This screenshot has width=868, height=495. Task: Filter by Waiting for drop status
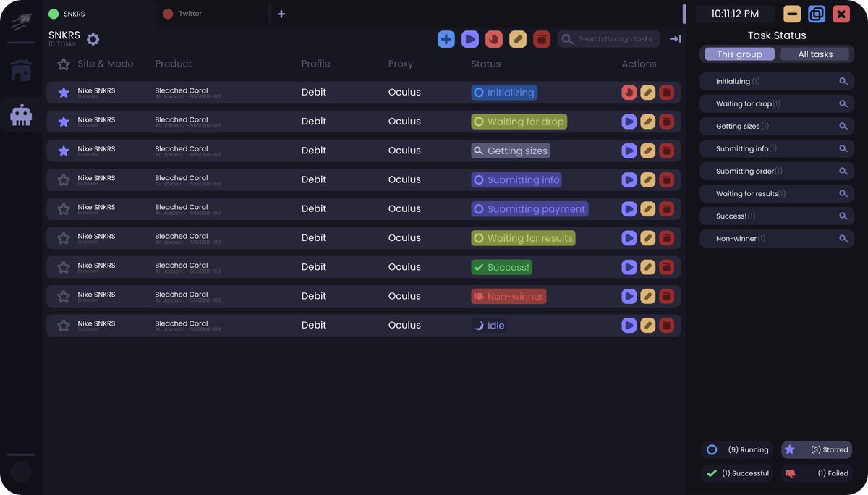pyautogui.click(x=777, y=104)
